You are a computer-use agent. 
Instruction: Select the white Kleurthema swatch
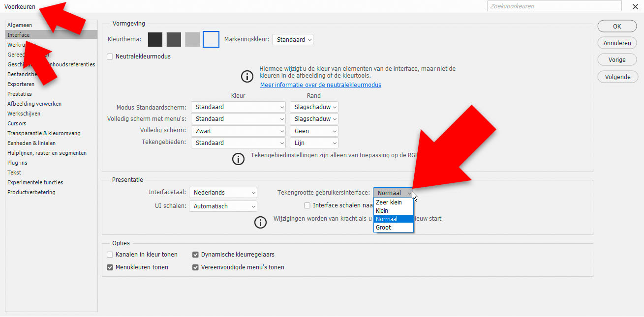pyautogui.click(x=211, y=39)
